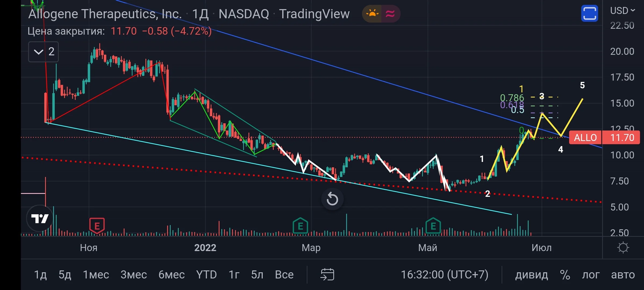This screenshot has width=644, height=290.
Task: Click the 1Д interval label in title
Action: pyautogui.click(x=200, y=14)
